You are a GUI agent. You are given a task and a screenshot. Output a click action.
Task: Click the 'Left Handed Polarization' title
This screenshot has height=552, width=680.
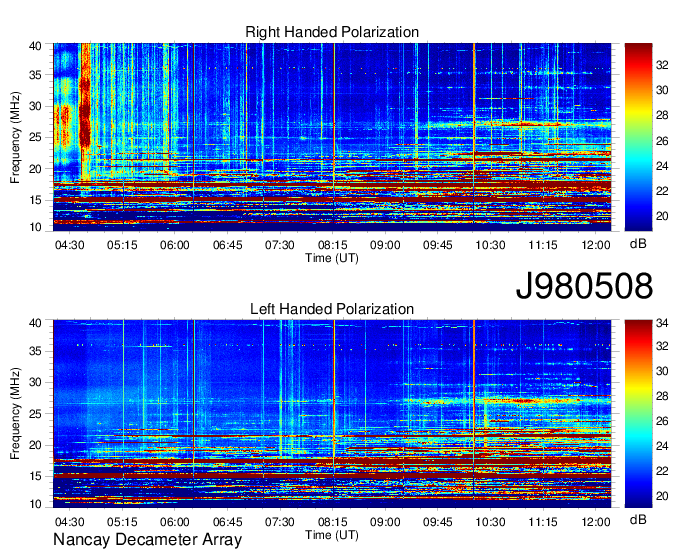(x=332, y=309)
